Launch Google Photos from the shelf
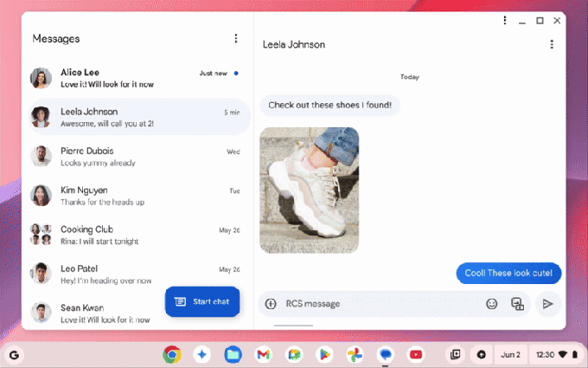 (355, 354)
